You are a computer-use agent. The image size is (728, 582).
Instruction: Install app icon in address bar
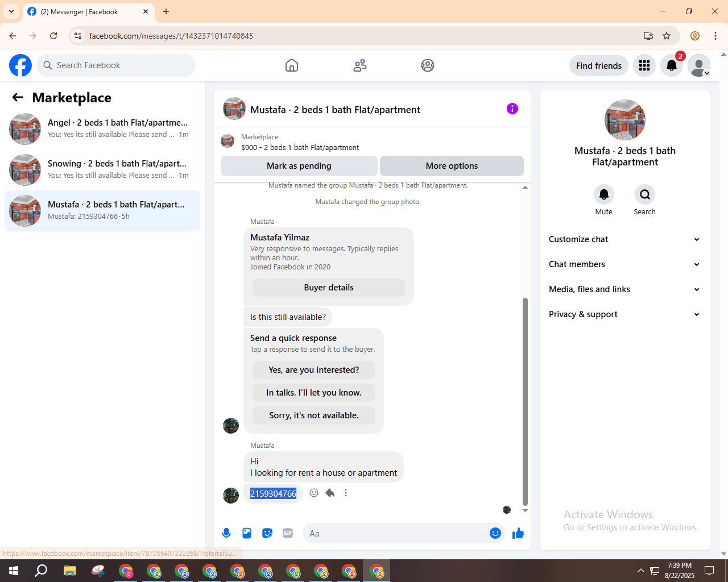click(x=648, y=36)
